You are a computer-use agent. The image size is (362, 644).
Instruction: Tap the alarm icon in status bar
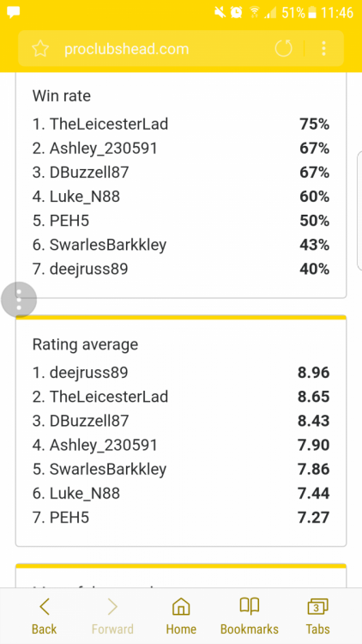point(236,13)
